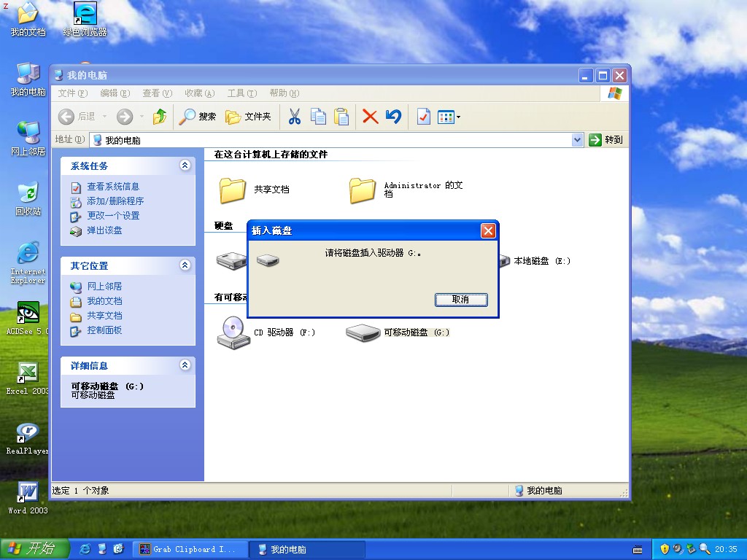747x560 pixels.
Task: Open the Properties toolbar icon
Action: [x=424, y=117]
